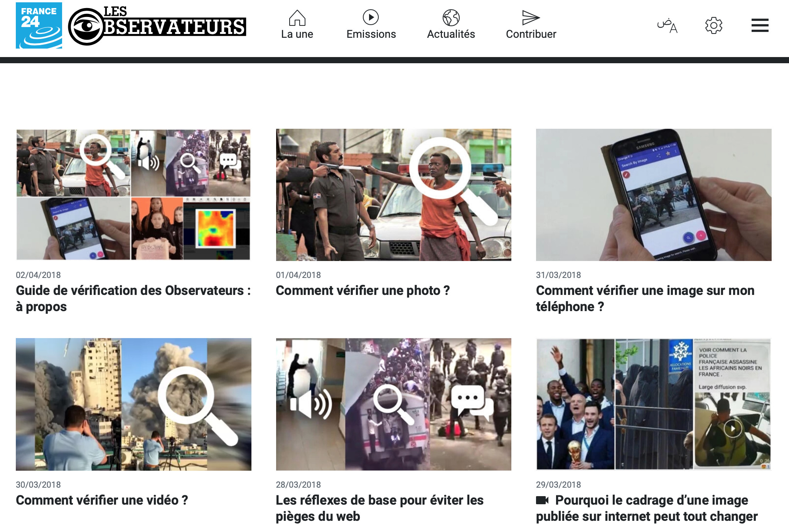Open 'Pourquoi le cadrage d'une image' video article
This screenshot has width=789, height=532.
(x=647, y=508)
